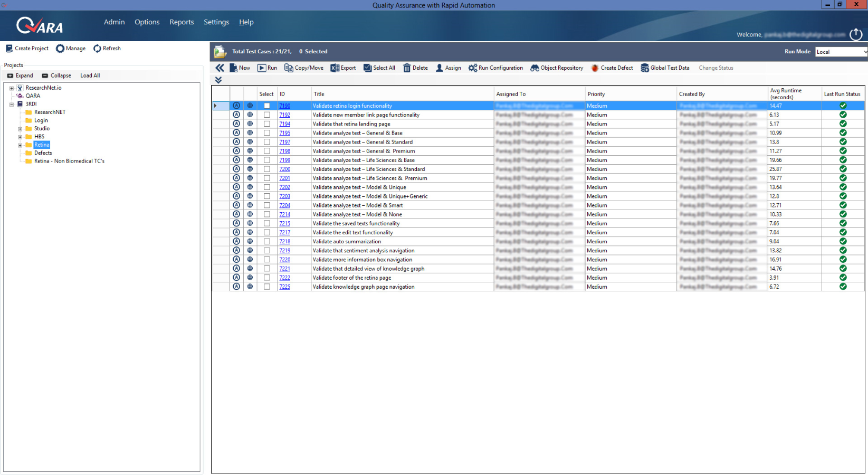Viewport: 868px width, 475px height.
Task: Open the Settings menu
Action: tap(216, 22)
